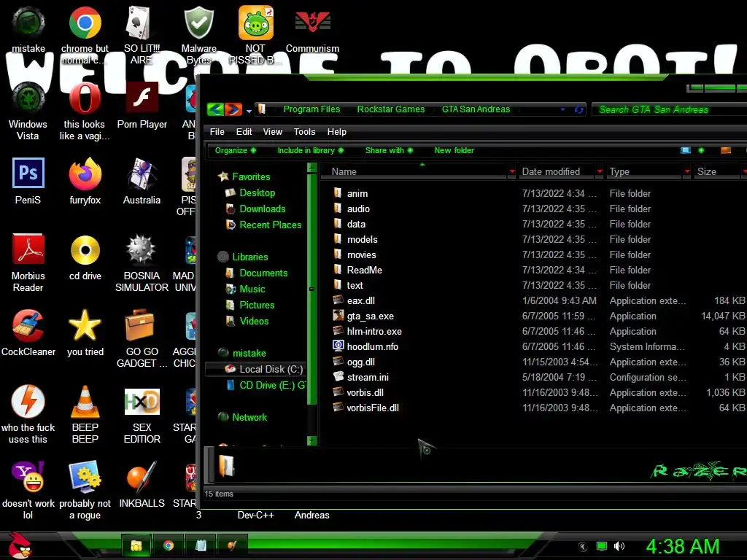Viewport: 747px width, 560px height.
Task: Navigate to Program Files in address bar
Action: point(311,109)
